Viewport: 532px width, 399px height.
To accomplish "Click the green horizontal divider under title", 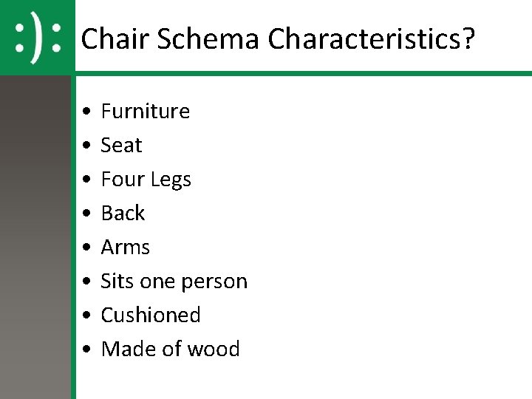I will pyautogui.click(x=304, y=73).
